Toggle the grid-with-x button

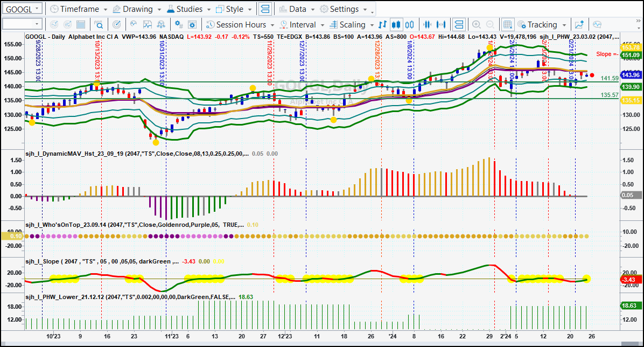pos(508,25)
